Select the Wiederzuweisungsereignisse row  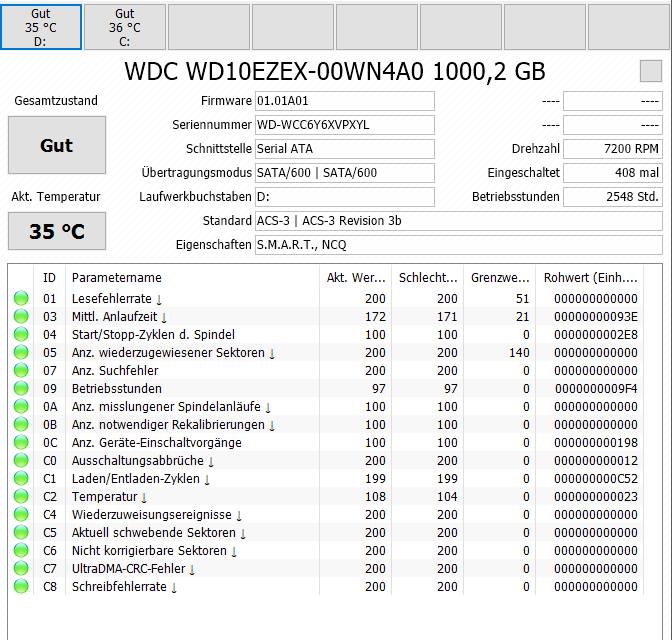click(326, 514)
